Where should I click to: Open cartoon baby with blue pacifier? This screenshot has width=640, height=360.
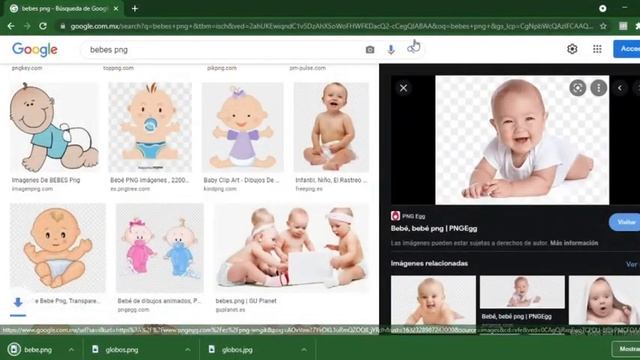point(150,127)
